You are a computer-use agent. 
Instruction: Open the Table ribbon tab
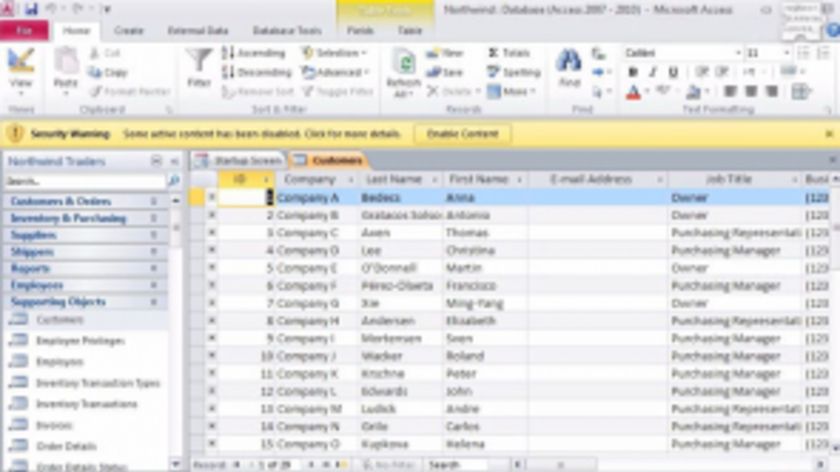pyautogui.click(x=410, y=31)
